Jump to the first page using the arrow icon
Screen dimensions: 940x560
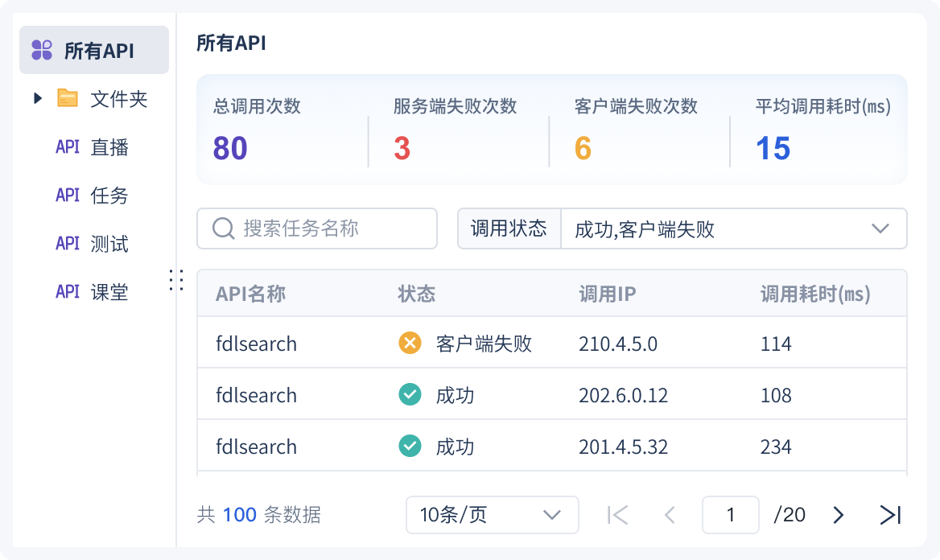(617, 515)
